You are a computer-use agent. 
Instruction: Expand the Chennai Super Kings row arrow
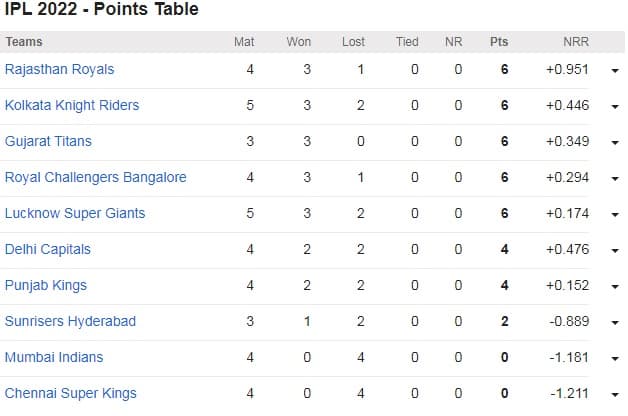click(x=614, y=395)
